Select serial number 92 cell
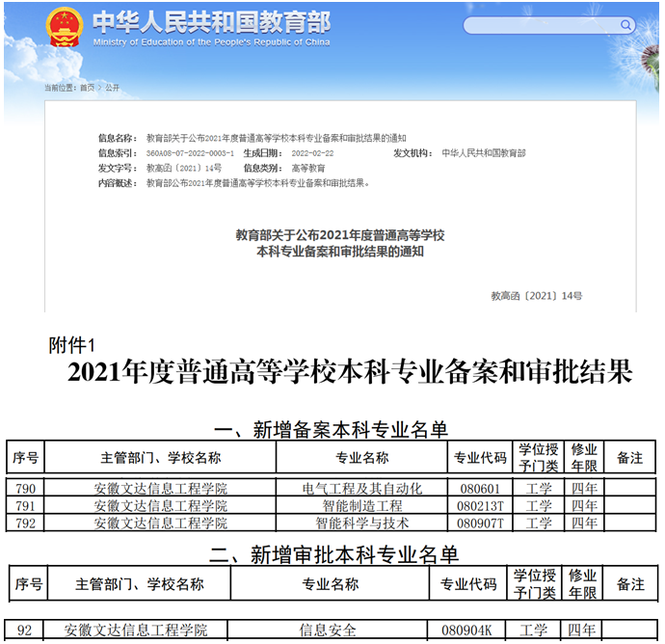Image resolution: width=665 pixels, height=644 pixels. [24, 630]
